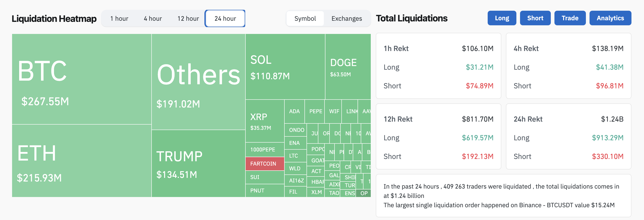Click the BTC heatmap tile

click(82, 79)
